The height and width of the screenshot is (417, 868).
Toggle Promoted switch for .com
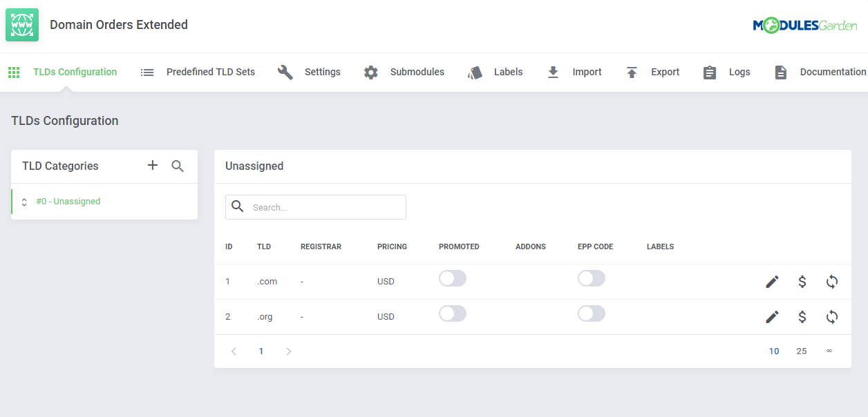(453, 278)
